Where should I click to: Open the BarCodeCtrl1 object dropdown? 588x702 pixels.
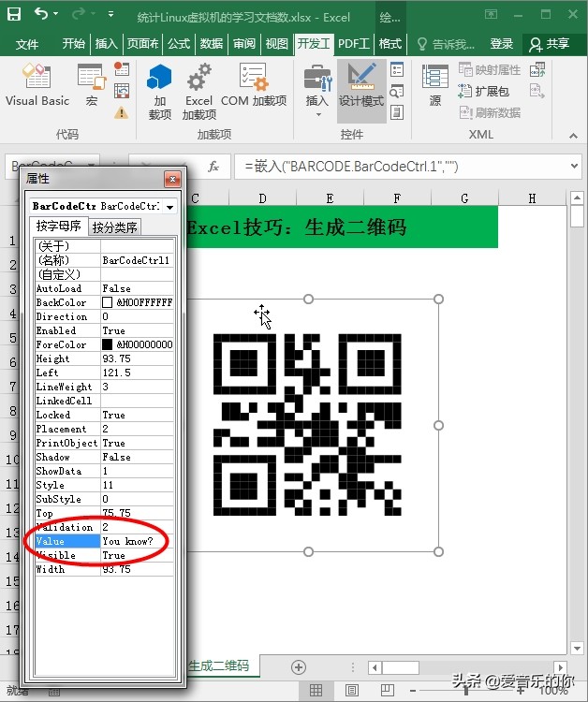(169, 207)
